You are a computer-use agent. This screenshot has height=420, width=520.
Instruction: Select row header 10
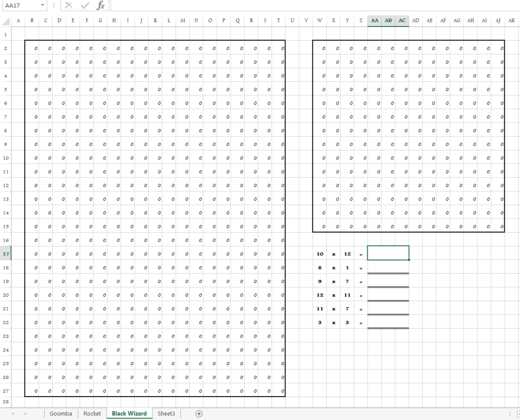[6, 158]
